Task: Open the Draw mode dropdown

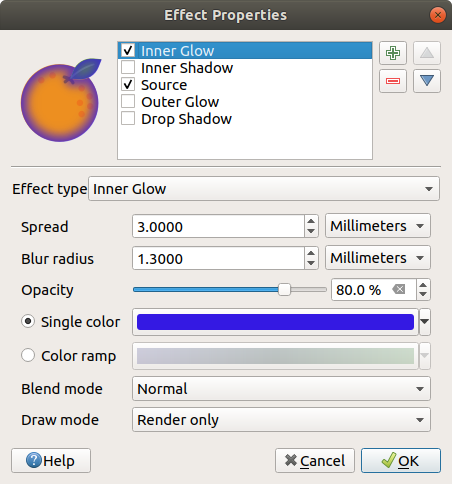Action: pos(281,420)
